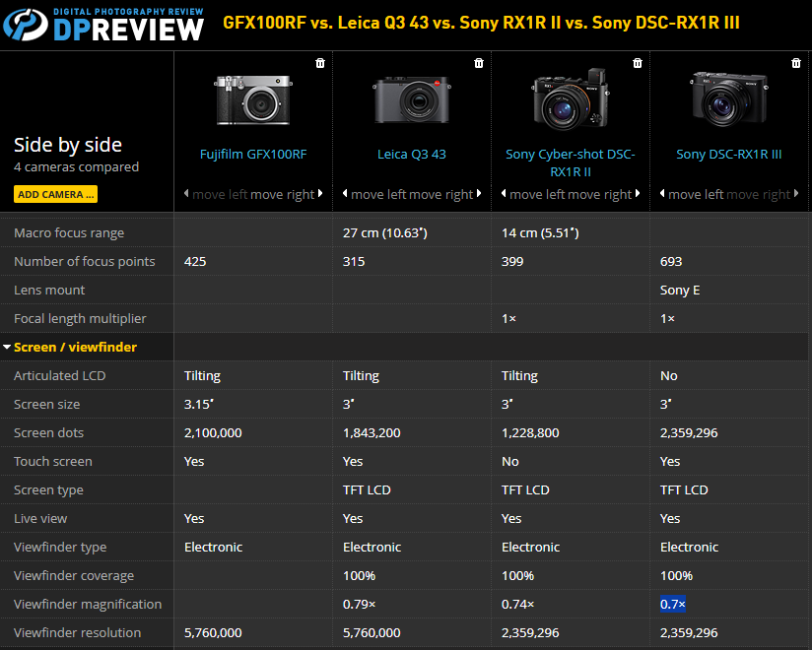Image resolution: width=812 pixels, height=650 pixels.
Task: Click the '4 cameras compared' text
Action: pos(76,167)
